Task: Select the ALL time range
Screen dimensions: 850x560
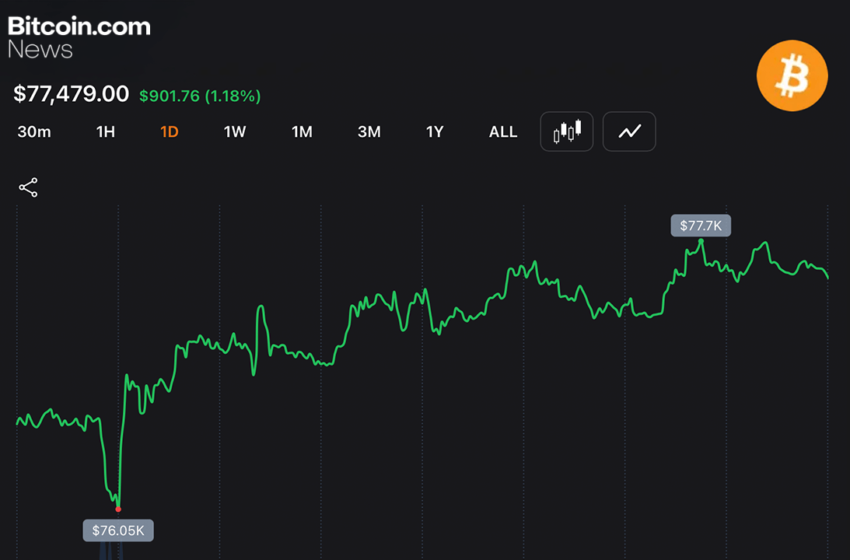Action: click(503, 132)
